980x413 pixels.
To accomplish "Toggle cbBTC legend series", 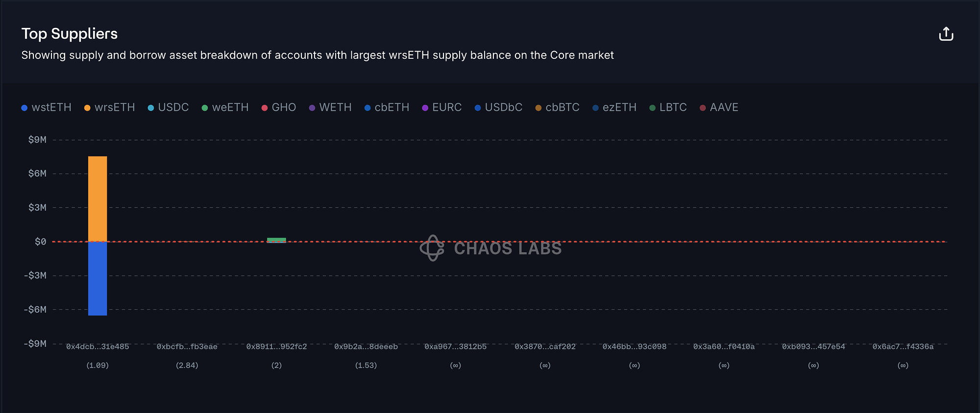I will 557,107.
